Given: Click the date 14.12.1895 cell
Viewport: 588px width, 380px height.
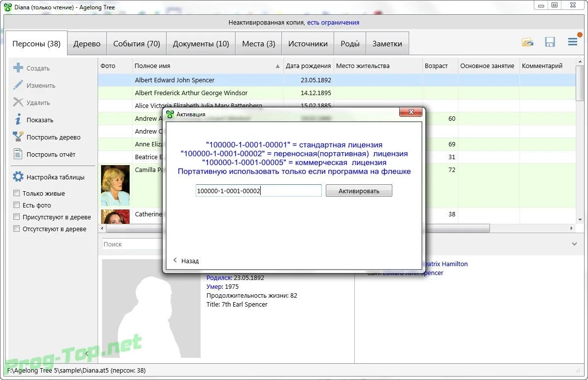Looking at the screenshot, I should pos(308,93).
